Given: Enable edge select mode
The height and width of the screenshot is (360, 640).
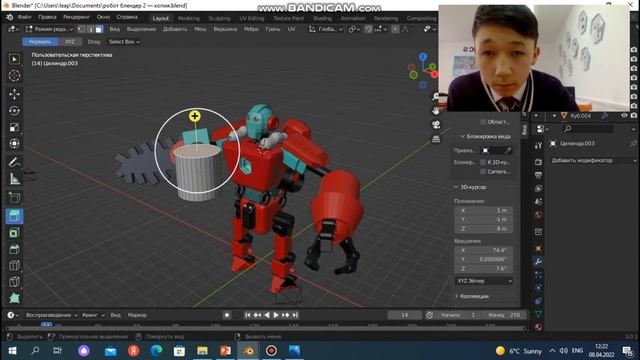Looking at the screenshot, I should (90, 29).
